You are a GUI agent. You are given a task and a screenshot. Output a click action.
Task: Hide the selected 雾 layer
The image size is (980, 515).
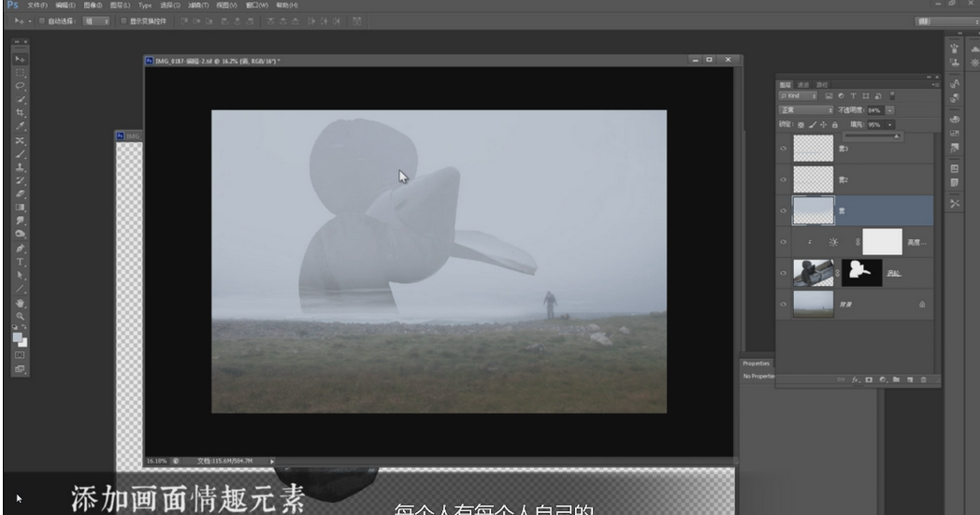point(783,211)
